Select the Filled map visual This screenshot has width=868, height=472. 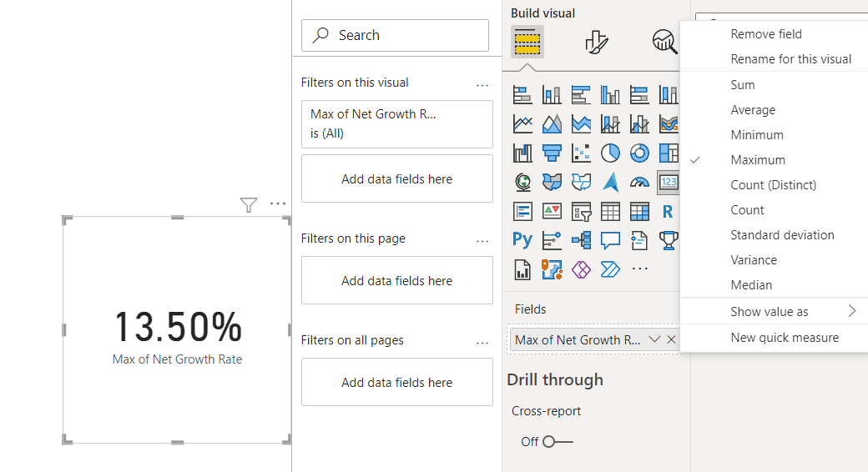click(552, 182)
